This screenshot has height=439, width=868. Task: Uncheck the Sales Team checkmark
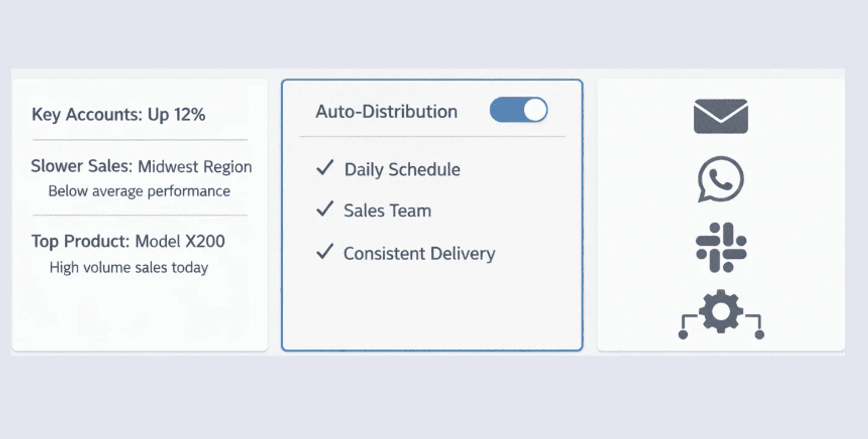pos(325,209)
